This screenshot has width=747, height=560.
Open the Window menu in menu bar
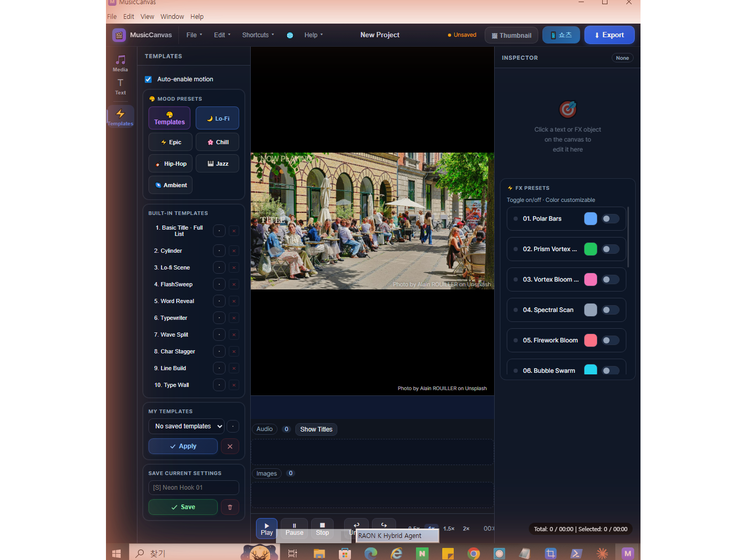172,17
